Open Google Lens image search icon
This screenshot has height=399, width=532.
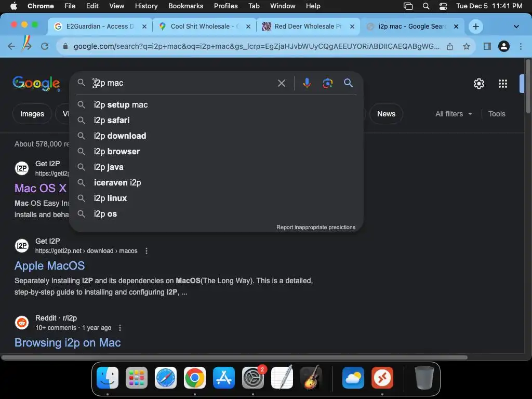pyautogui.click(x=327, y=83)
